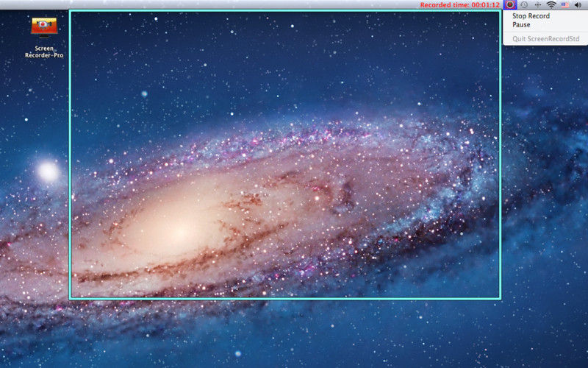Open the volume speaker menu
This screenshot has height=368, width=588.
578,5
